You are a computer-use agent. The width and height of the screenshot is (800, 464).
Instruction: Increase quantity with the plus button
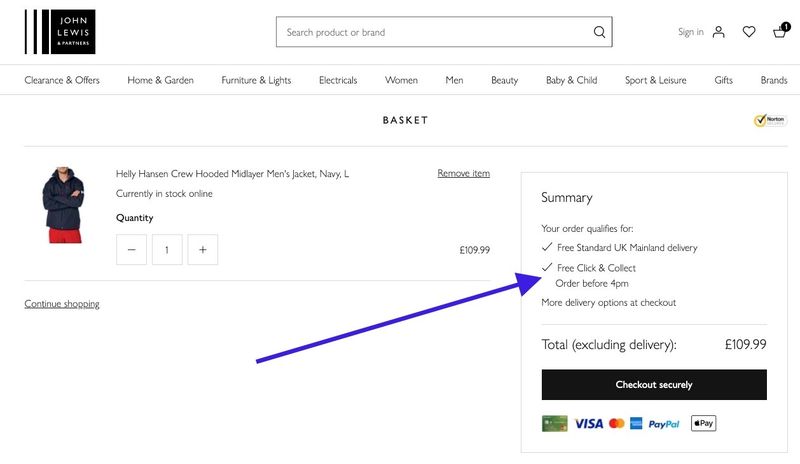coord(203,250)
